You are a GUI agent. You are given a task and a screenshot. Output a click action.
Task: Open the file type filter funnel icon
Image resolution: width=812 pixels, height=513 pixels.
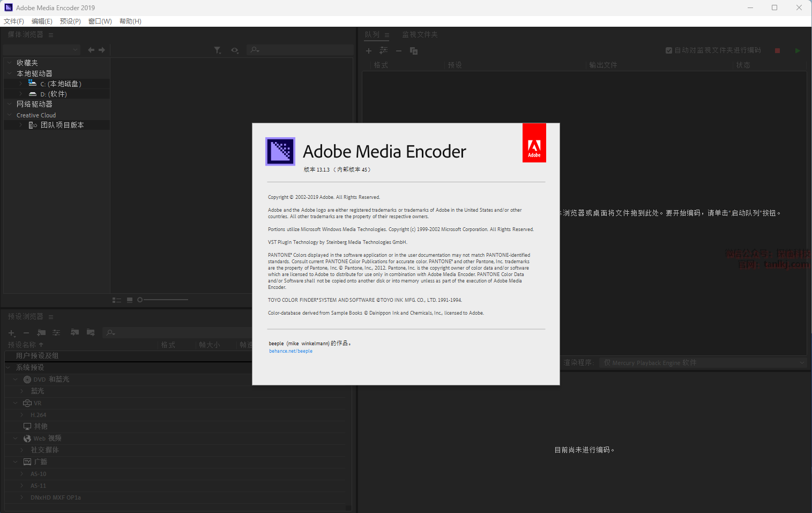[x=217, y=50]
